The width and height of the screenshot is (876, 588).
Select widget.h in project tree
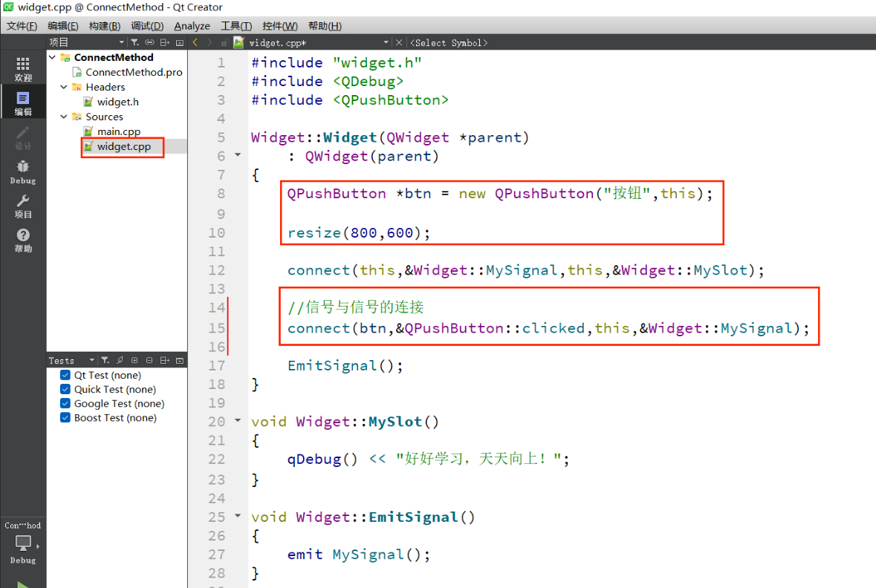tap(118, 102)
